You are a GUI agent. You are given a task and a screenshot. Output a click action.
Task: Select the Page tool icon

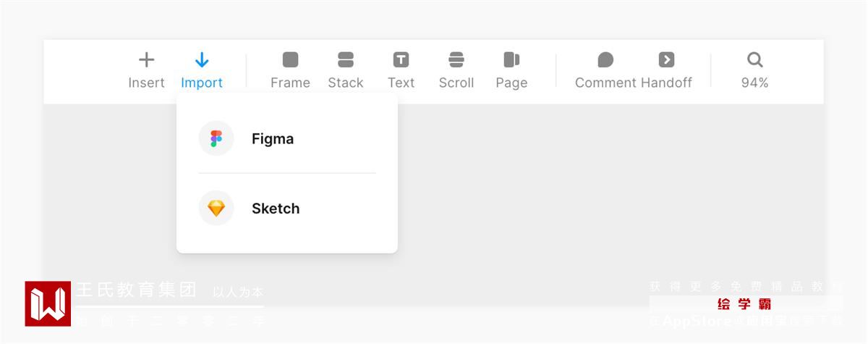(511, 59)
